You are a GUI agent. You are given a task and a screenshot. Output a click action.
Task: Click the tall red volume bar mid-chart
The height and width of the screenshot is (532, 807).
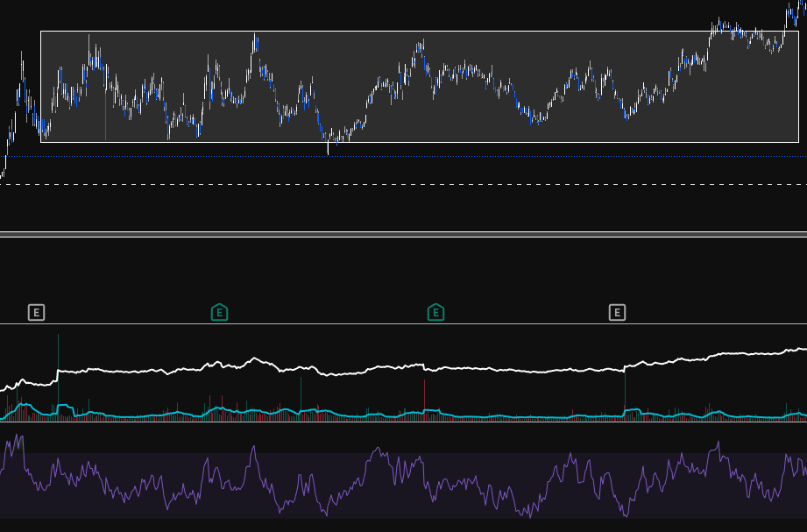point(425,394)
